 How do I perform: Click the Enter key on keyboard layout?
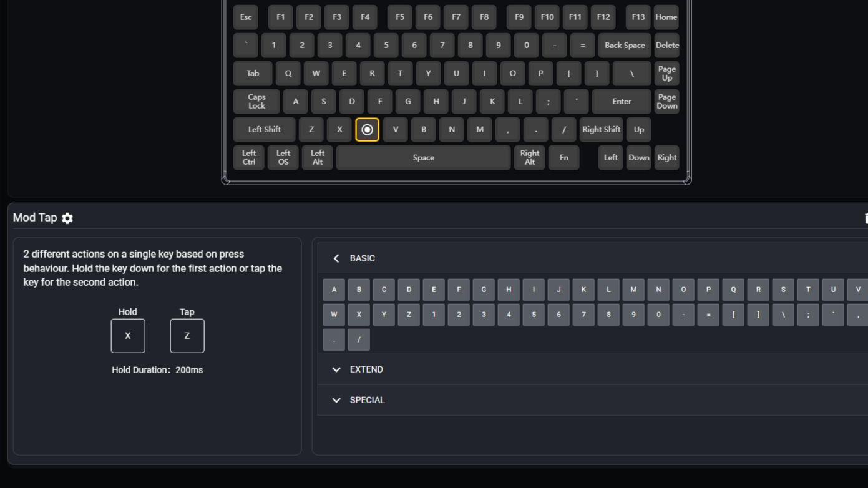click(621, 102)
